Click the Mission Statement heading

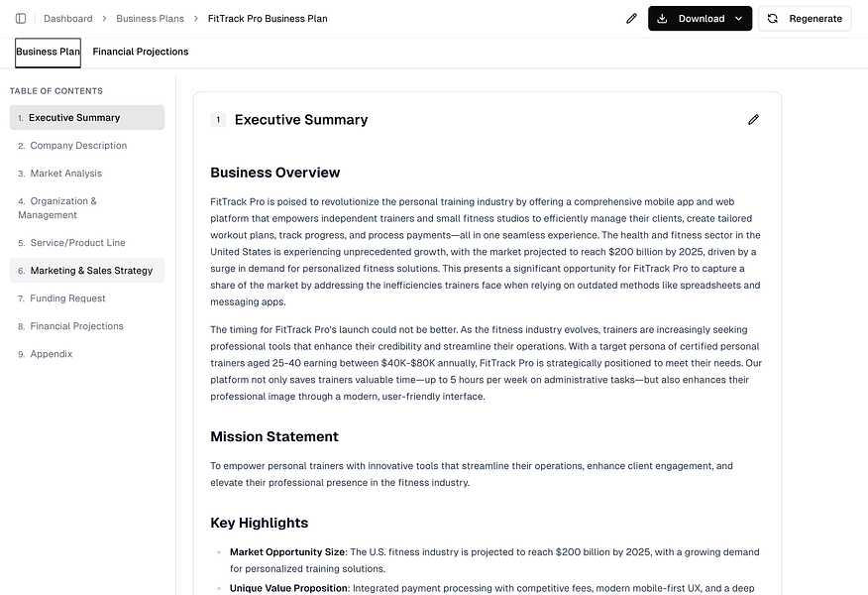(274, 436)
